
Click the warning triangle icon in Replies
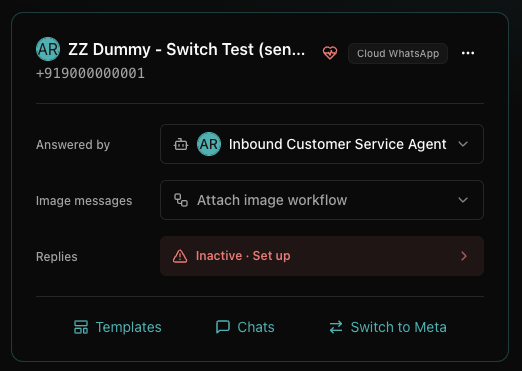[x=180, y=256]
